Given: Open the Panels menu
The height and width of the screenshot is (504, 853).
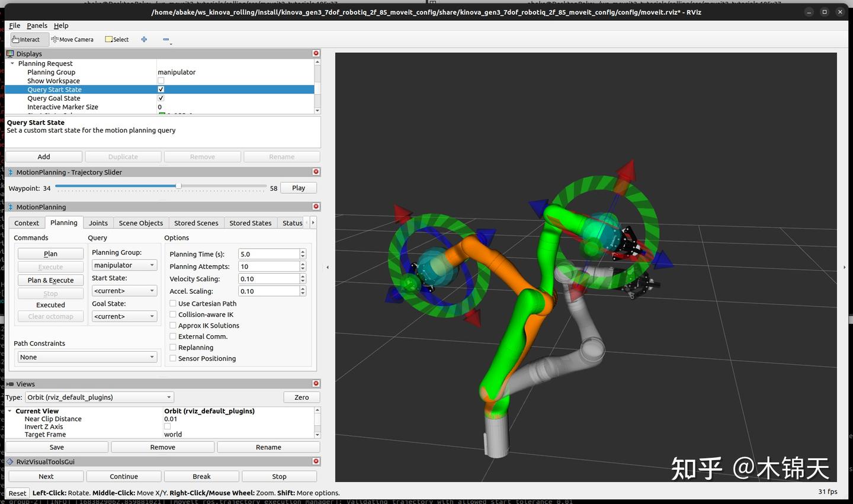Looking at the screenshot, I should click(37, 25).
